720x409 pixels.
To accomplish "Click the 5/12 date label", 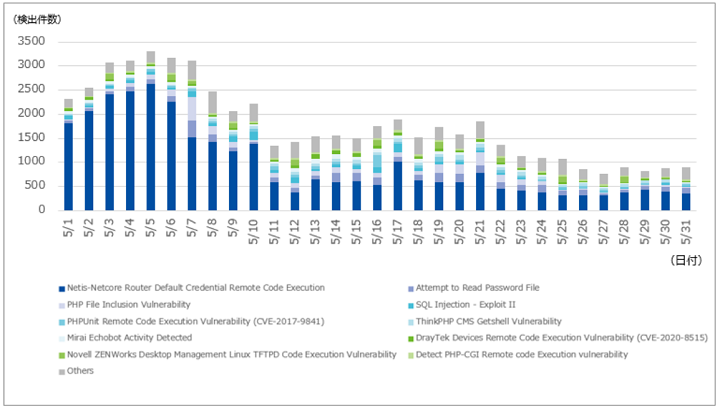I will (x=295, y=231).
